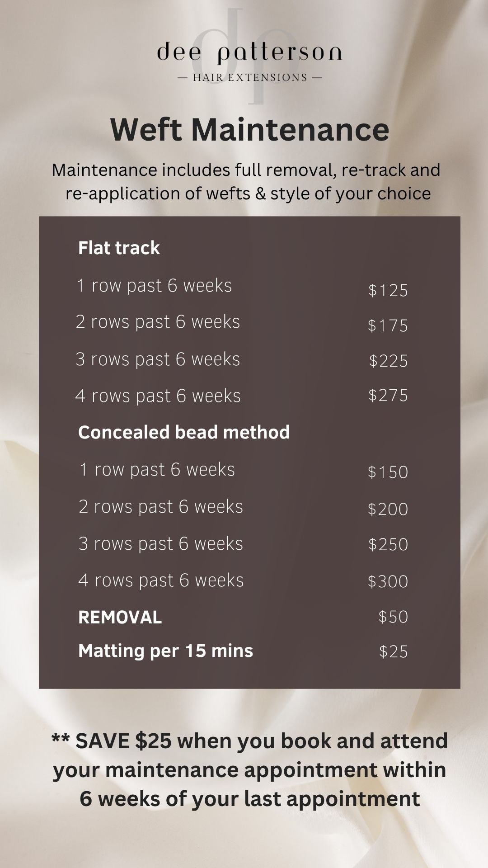488x868 pixels.
Task: Select the Weft Maintenance heading
Action: 249,130
